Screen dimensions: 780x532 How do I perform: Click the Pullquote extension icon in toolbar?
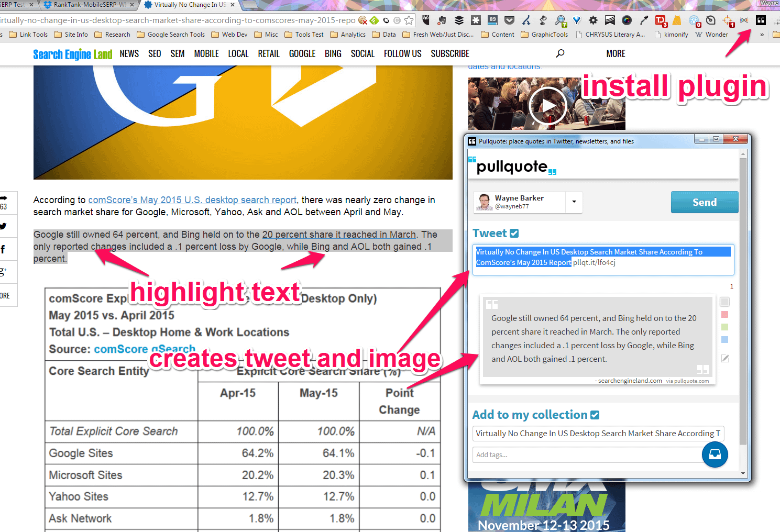pos(761,20)
